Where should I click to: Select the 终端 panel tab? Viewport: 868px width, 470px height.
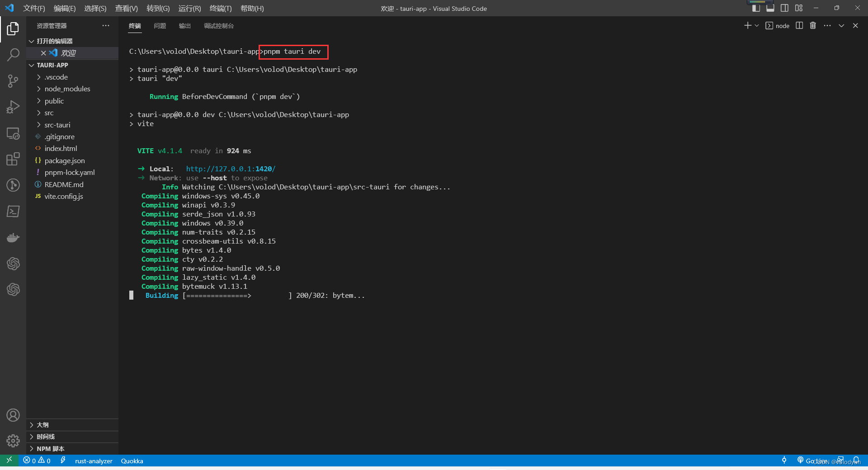pos(135,26)
